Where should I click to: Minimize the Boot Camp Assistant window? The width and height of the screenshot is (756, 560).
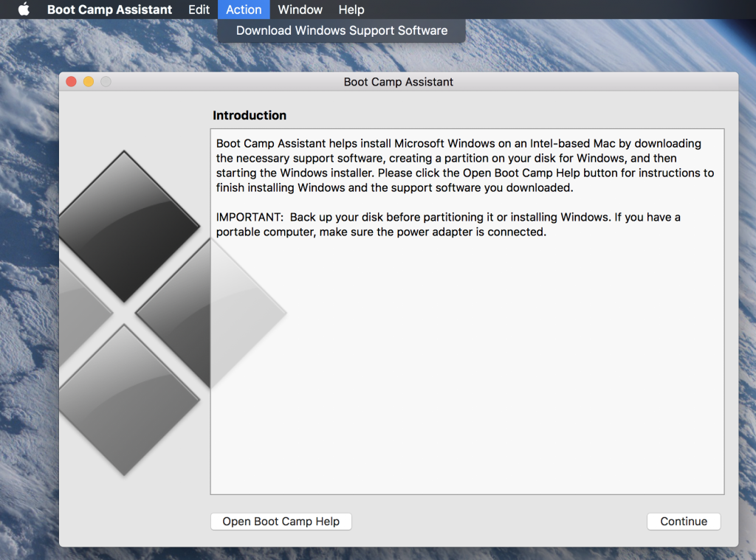tap(89, 81)
